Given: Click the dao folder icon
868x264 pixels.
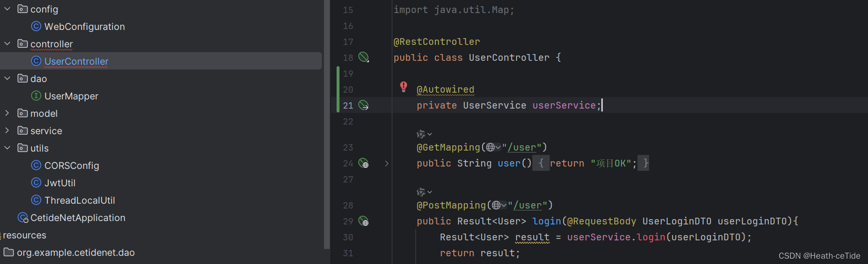Looking at the screenshot, I should point(23,78).
